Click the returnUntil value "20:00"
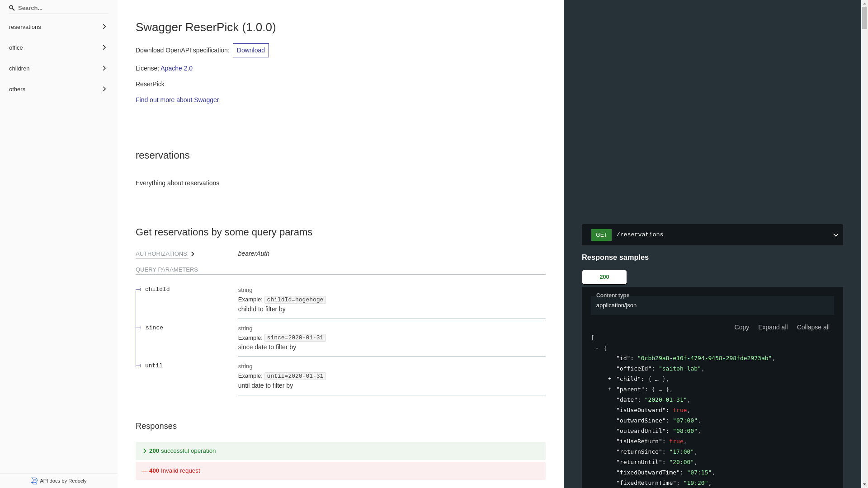The height and width of the screenshot is (488, 868). pos(681,462)
